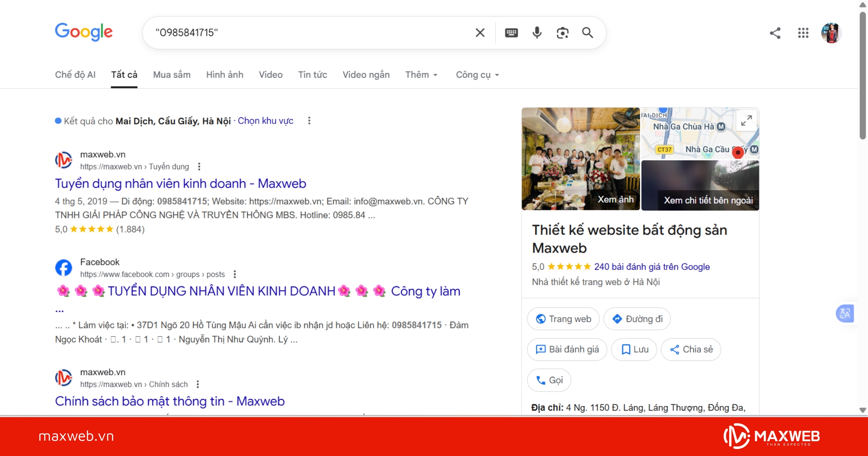Click the Lưu bookmark icon
The width and height of the screenshot is (868, 456).
coord(627,349)
